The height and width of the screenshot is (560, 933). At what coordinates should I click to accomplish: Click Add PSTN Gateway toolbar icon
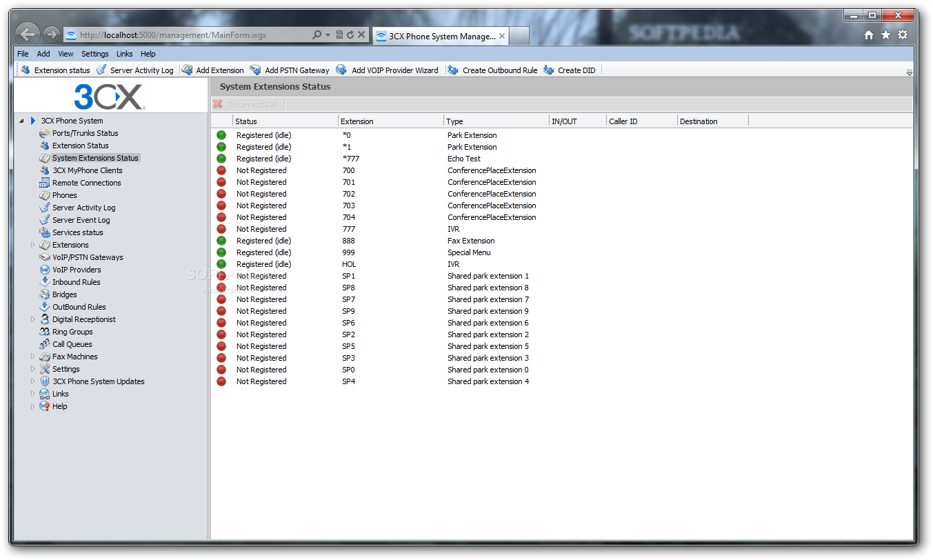[255, 70]
